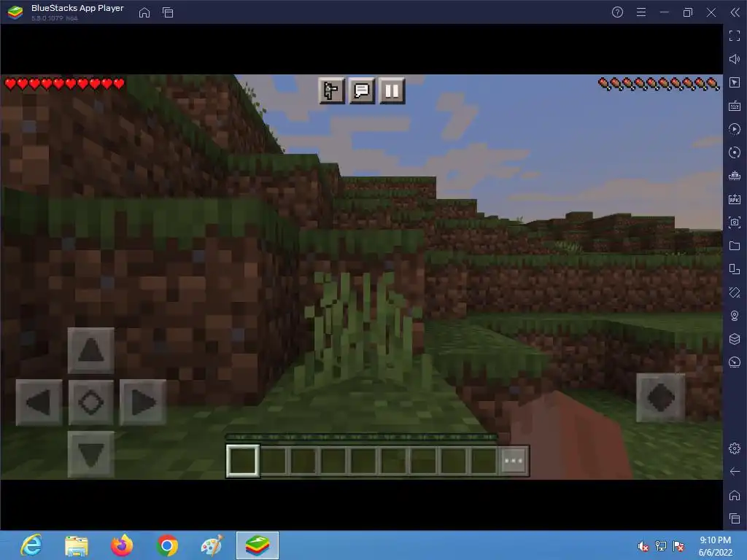Select the ninth hotbar slot beside the dots
Screen dimensions: 747x560
[484, 461]
